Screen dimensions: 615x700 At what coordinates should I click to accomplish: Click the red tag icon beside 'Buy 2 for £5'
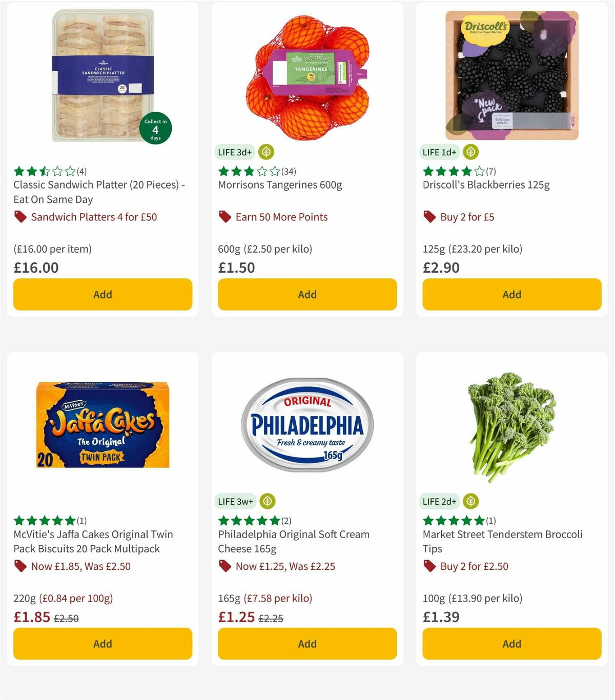(429, 217)
